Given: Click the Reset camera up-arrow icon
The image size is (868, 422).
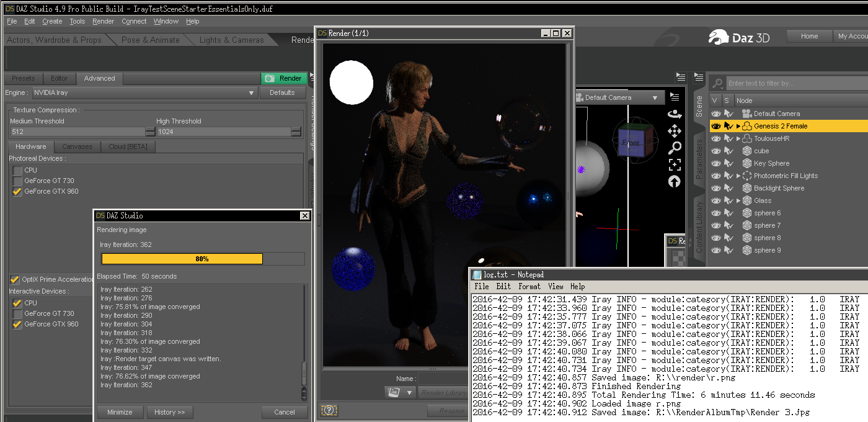Looking at the screenshot, I should [x=675, y=181].
